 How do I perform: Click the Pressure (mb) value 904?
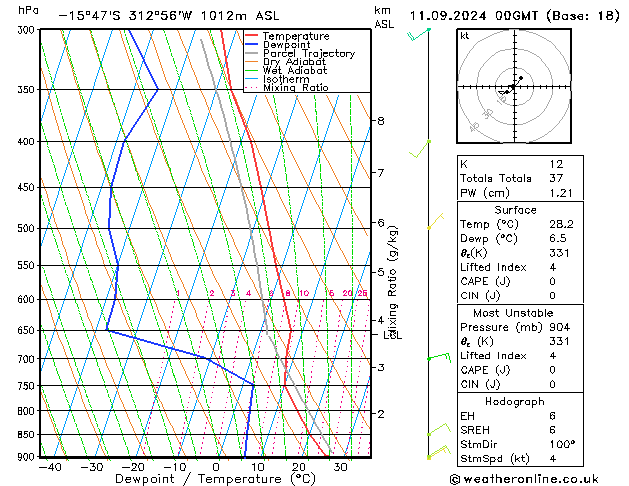[x=560, y=327]
